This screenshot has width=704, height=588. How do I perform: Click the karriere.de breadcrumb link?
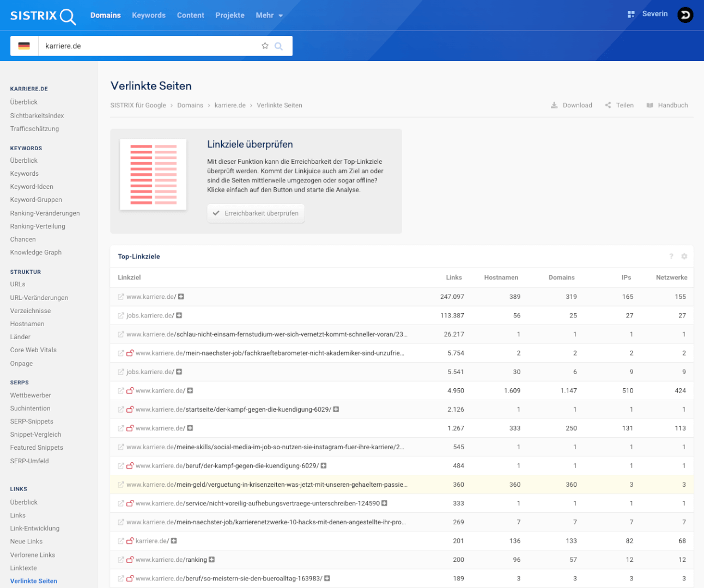click(230, 105)
